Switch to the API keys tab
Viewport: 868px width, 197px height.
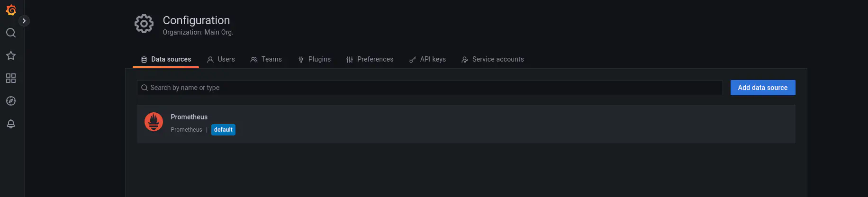(x=427, y=59)
